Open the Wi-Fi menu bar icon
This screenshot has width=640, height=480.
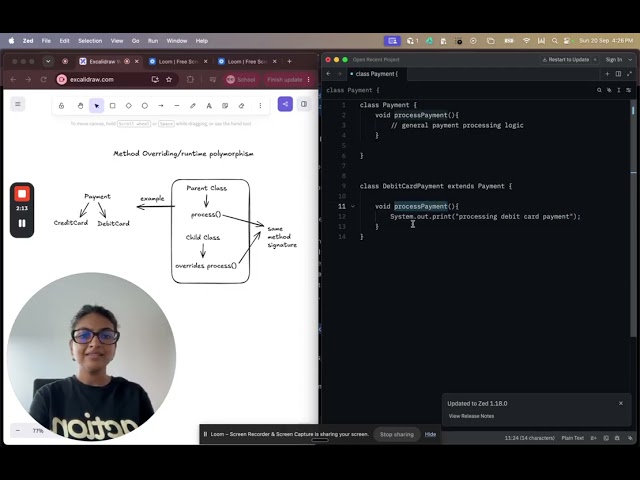pyautogui.click(x=527, y=41)
